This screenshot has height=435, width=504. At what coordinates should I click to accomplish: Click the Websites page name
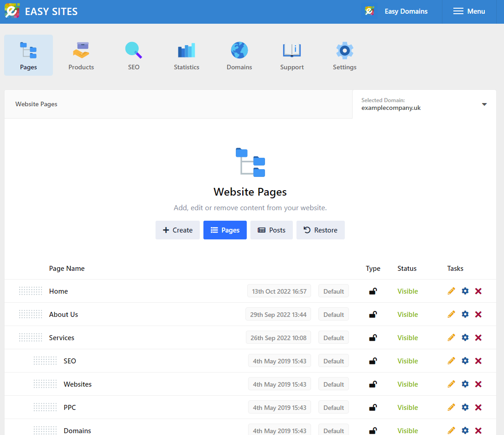point(78,384)
